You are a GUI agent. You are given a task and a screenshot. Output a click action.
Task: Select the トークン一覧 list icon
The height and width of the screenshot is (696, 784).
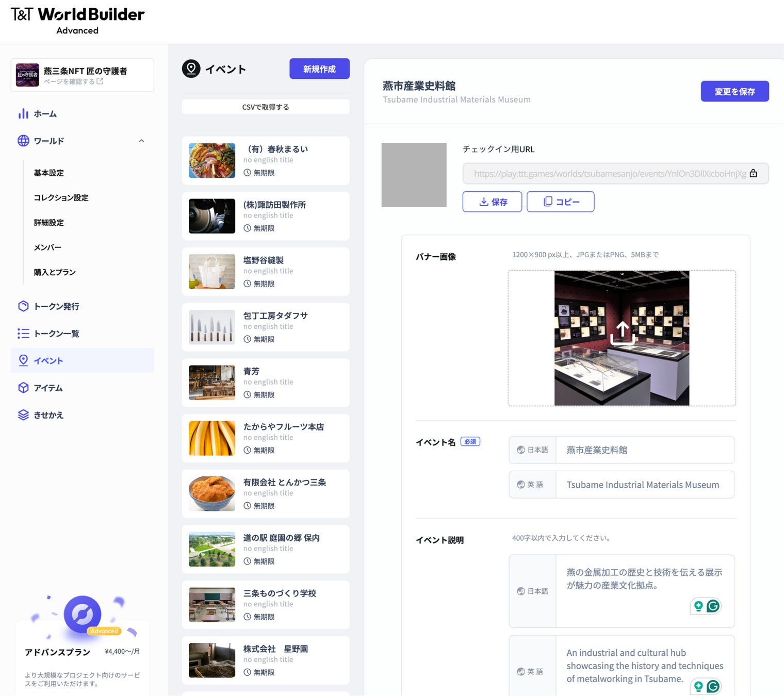coord(23,334)
